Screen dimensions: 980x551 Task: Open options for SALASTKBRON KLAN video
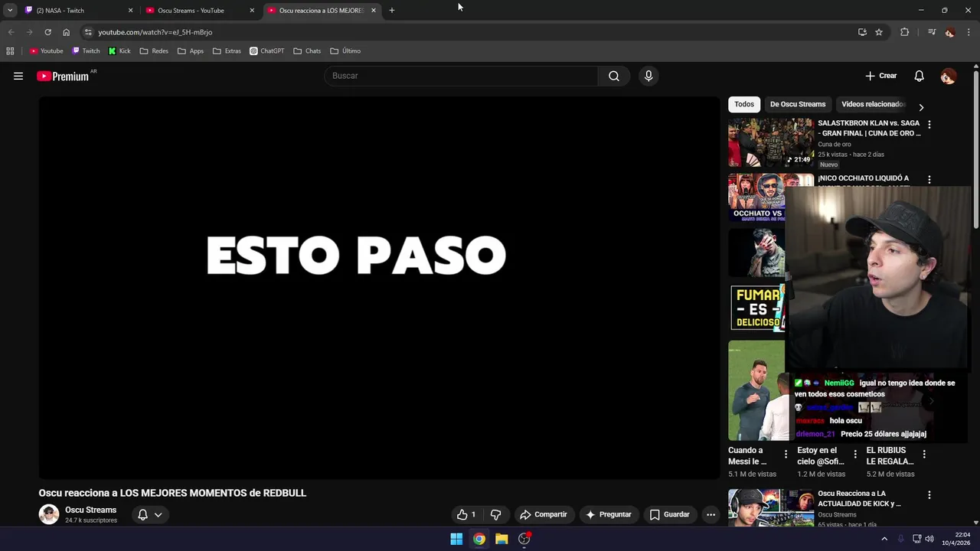[x=929, y=124]
